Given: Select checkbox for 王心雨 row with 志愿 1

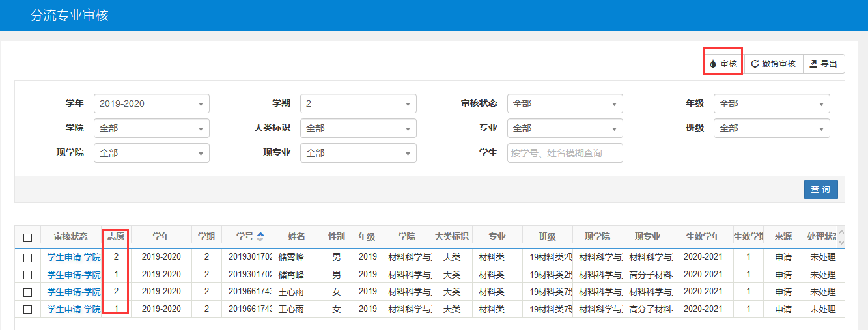Looking at the screenshot, I should 27,309.
